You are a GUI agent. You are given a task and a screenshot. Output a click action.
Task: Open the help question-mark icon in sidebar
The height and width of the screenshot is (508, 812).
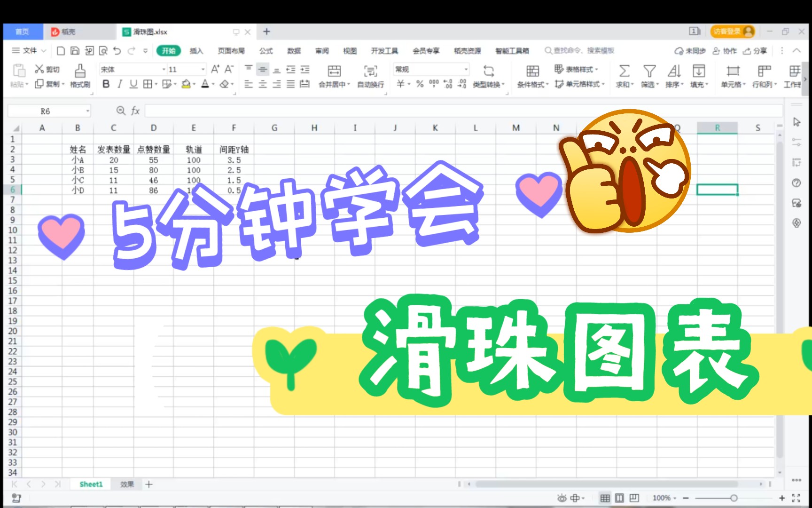pyautogui.click(x=796, y=183)
